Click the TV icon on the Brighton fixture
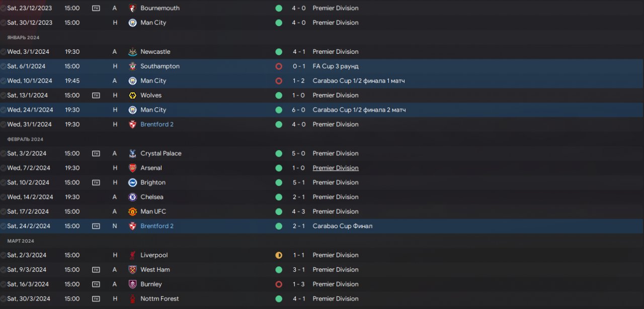This screenshot has height=309, width=644. (x=96, y=183)
